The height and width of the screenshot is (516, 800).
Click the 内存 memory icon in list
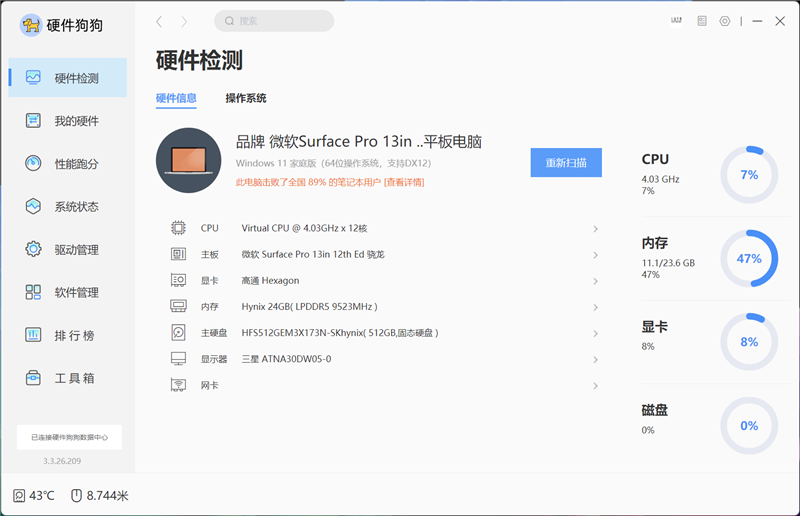[x=178, y=306]
